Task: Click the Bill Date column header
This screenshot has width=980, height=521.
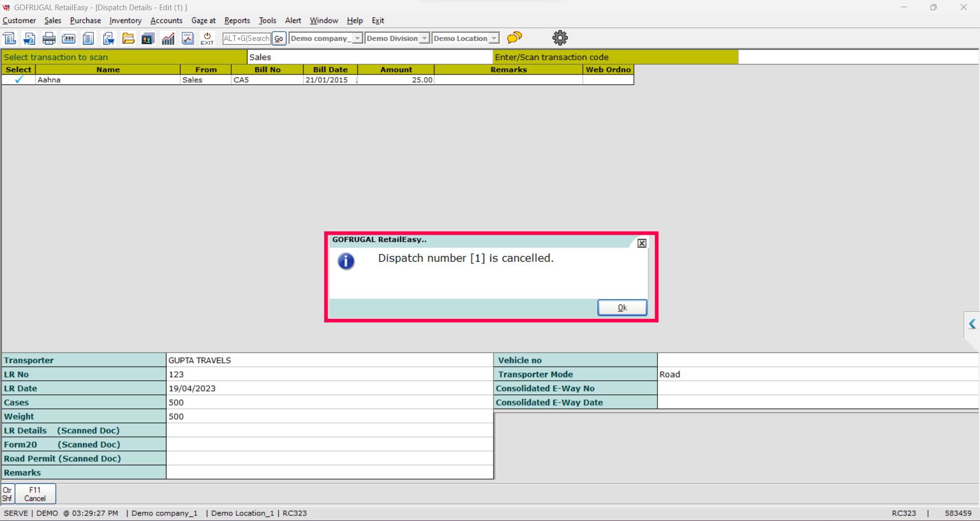Action: 330,69
